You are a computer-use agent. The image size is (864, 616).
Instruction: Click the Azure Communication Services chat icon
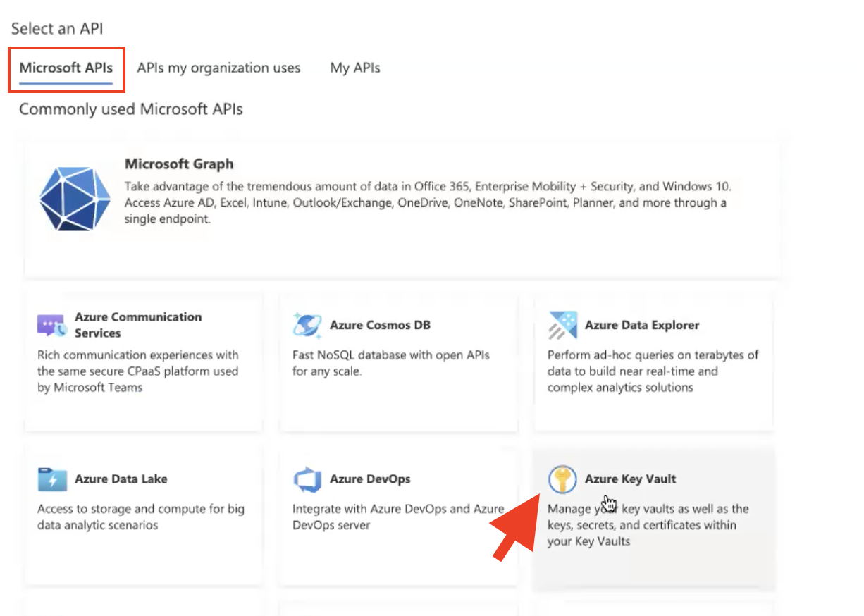tap(52, 326)
